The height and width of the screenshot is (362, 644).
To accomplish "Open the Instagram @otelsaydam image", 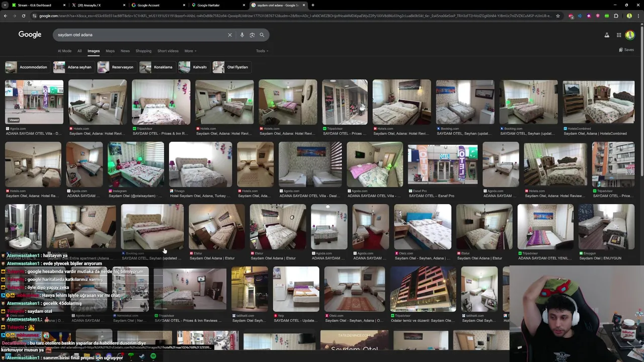I will tap(136, 164).
